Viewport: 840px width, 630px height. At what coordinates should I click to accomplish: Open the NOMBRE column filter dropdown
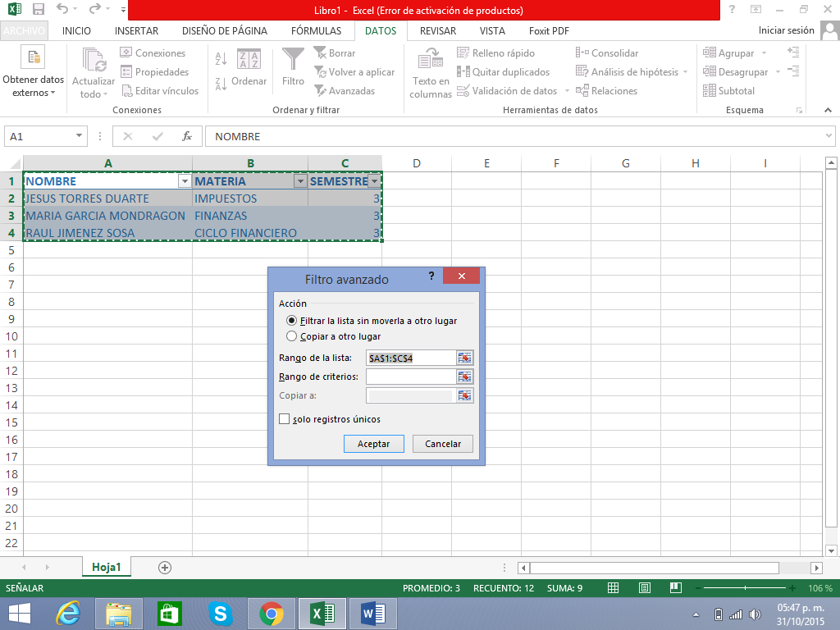pyautogui.click(x=185, y=181)
